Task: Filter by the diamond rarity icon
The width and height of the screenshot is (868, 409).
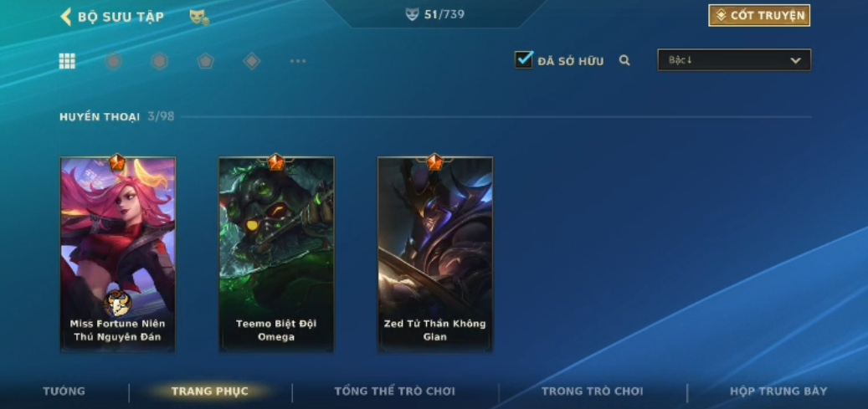Action: click(x=252, y=61)
